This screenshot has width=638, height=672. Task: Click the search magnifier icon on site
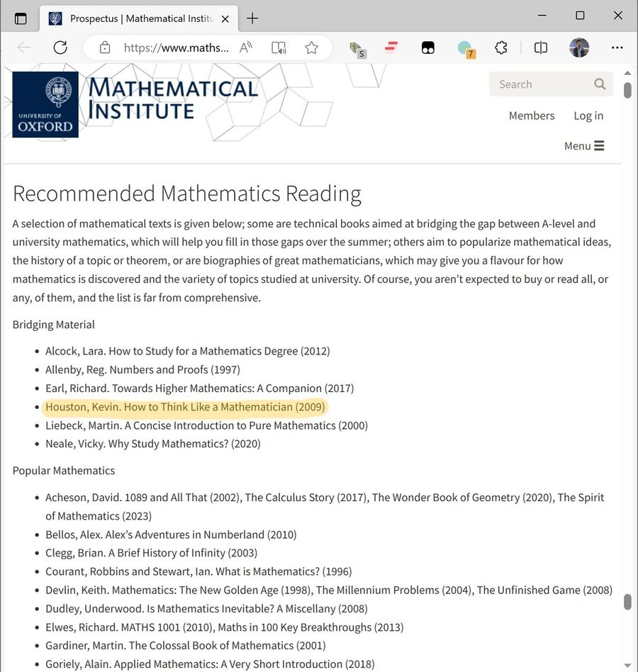point(600,84)
